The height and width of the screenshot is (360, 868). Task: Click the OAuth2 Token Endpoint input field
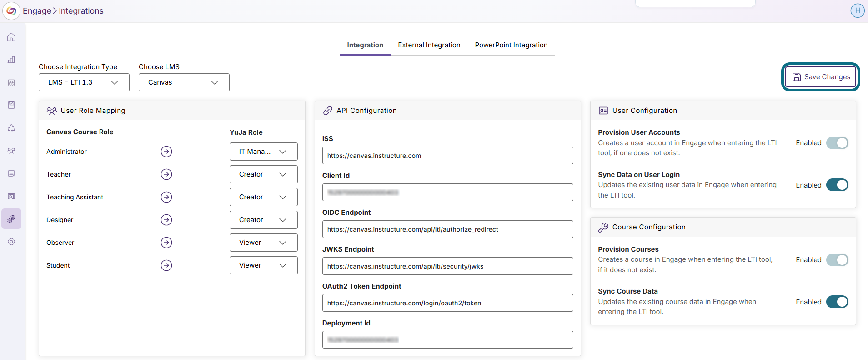[448, 303]
